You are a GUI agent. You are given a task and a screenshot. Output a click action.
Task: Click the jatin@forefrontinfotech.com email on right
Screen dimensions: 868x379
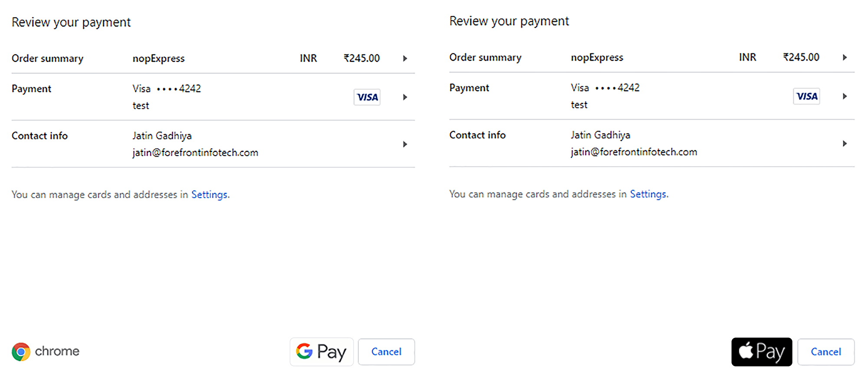[634, 152]
